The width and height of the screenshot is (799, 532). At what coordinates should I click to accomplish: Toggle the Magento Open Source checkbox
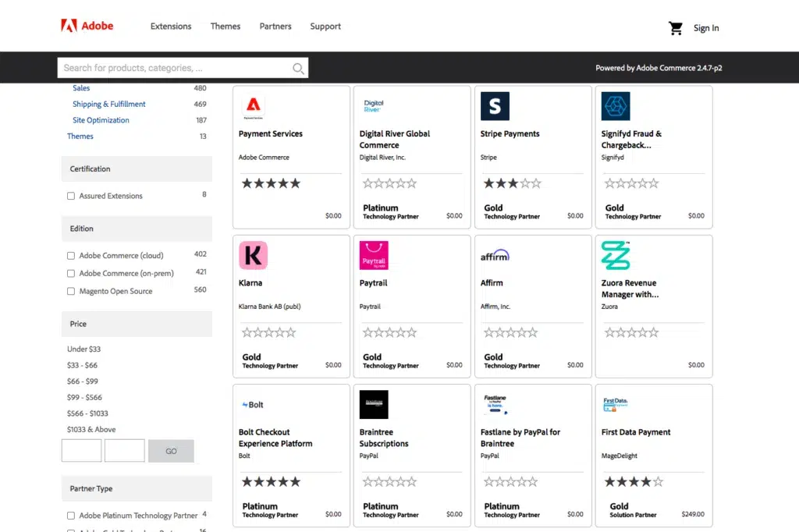[71, 292]
